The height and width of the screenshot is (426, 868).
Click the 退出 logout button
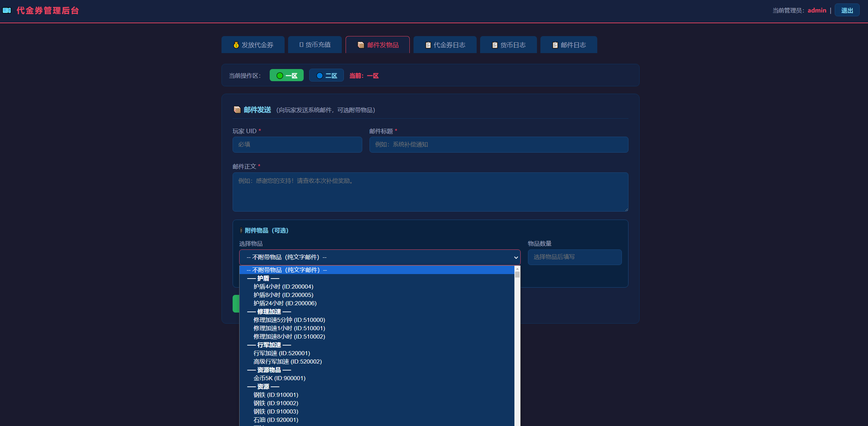click(x=847, y=10)
